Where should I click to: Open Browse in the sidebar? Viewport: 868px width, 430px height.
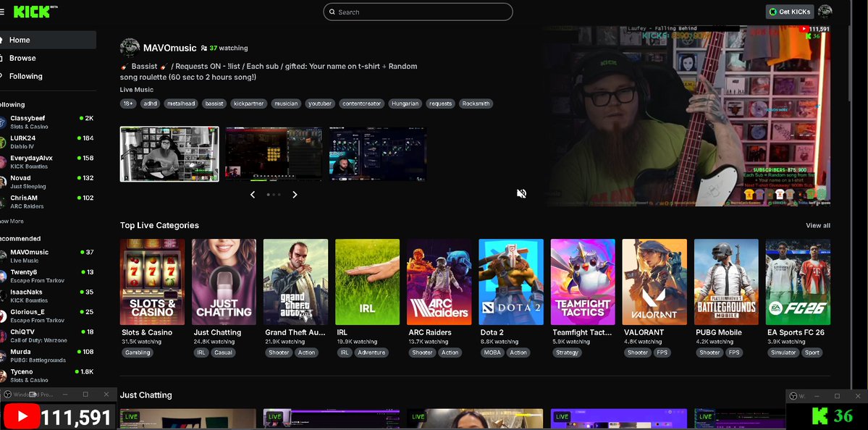tap(48, 58)
